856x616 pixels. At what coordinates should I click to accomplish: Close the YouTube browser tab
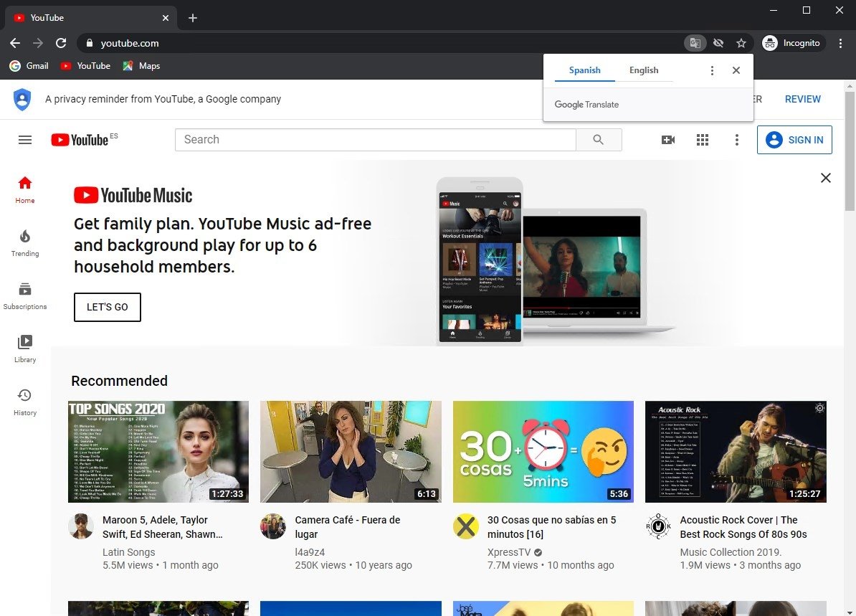pyautogui.click(x=166, y=18)
